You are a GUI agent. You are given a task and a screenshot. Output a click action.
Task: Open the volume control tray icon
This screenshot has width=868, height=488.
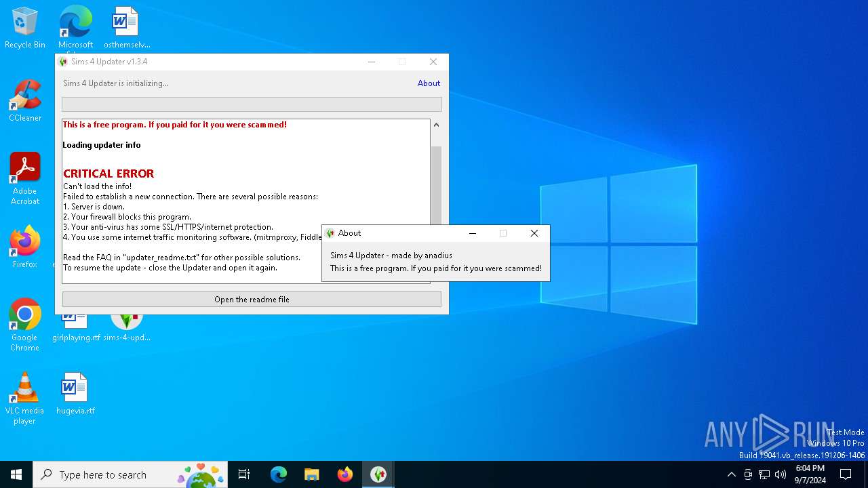tap(781, 474)
